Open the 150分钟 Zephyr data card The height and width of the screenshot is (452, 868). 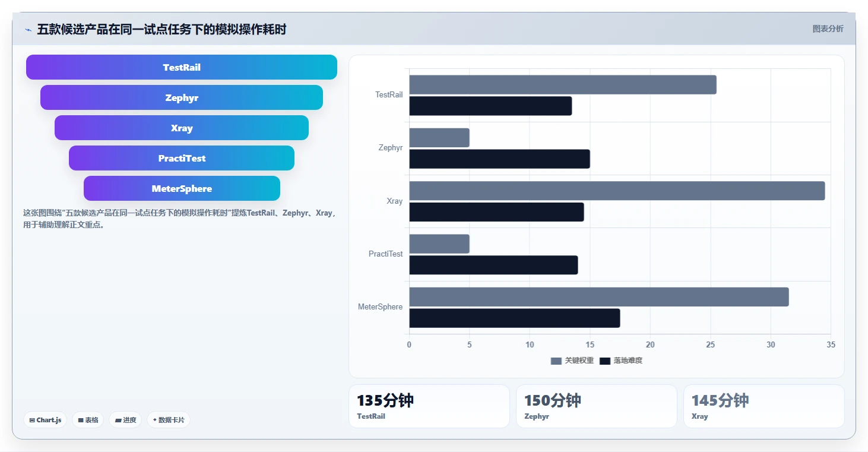[597, 406]
